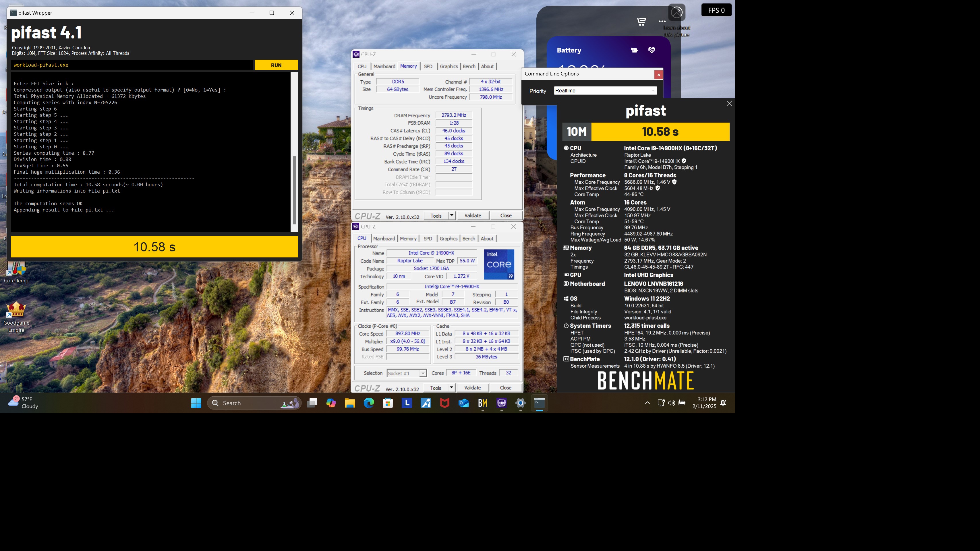
Task: Open the Graphics tab in the CPU-Z window showing Timings
Action: 449,67
